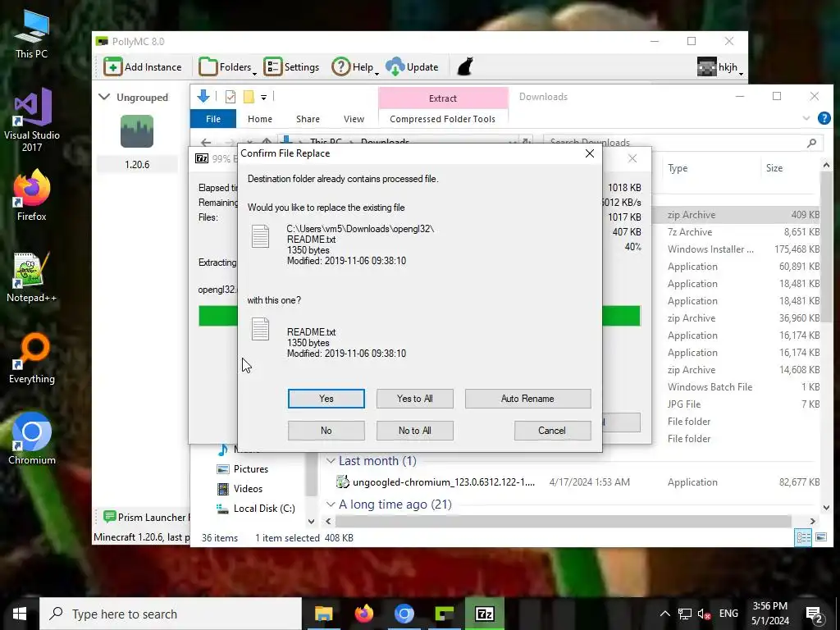840x630 pixels.
Task: Click the Add Instance icon in PollyMC
Action: coord(113,67)
